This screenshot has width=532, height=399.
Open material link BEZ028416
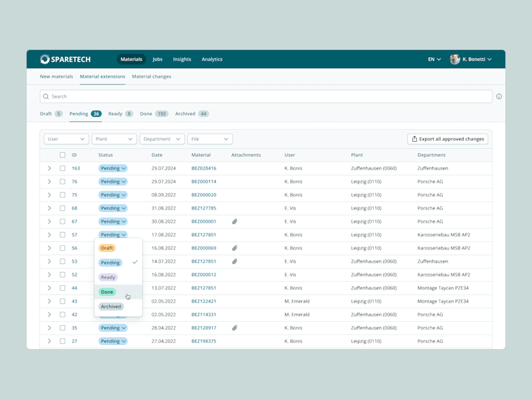[203, 168]
